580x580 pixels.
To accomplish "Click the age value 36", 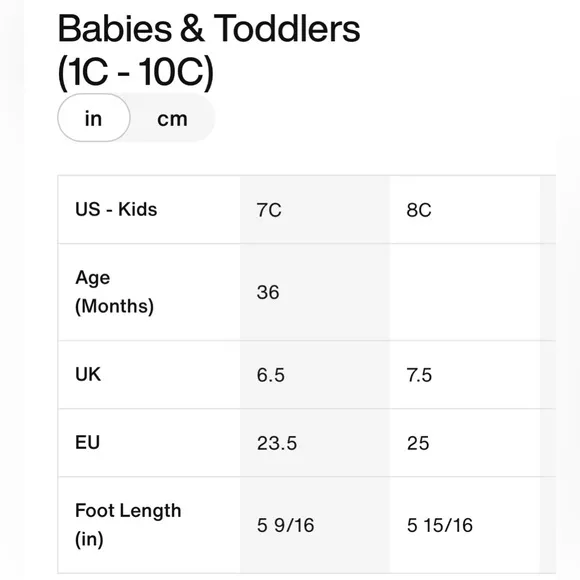I will 268,292.
